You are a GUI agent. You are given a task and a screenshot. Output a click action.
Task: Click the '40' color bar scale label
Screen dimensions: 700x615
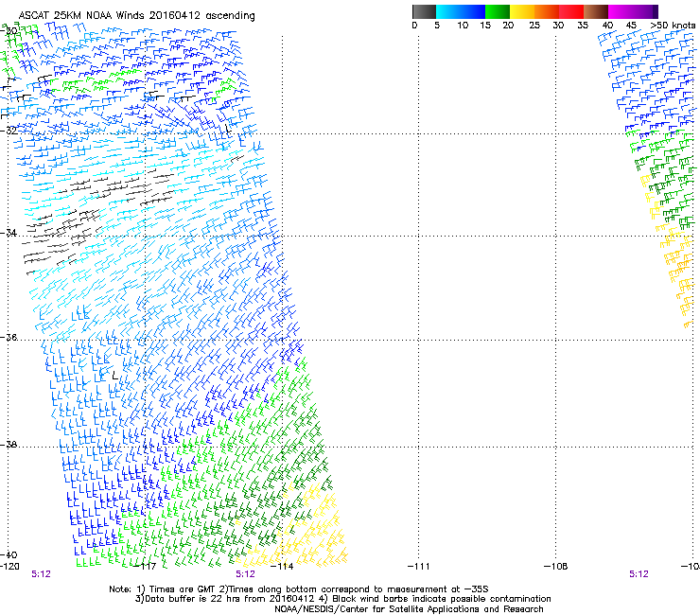click(x=607, y=26)
